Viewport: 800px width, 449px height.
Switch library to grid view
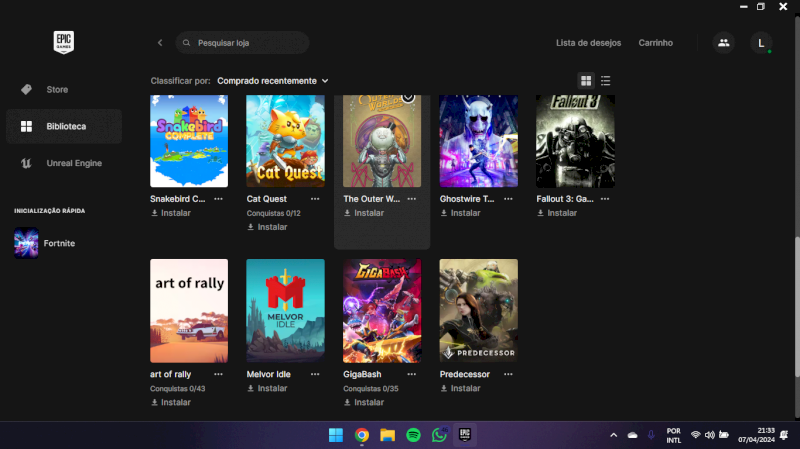[x=586, y=80]
